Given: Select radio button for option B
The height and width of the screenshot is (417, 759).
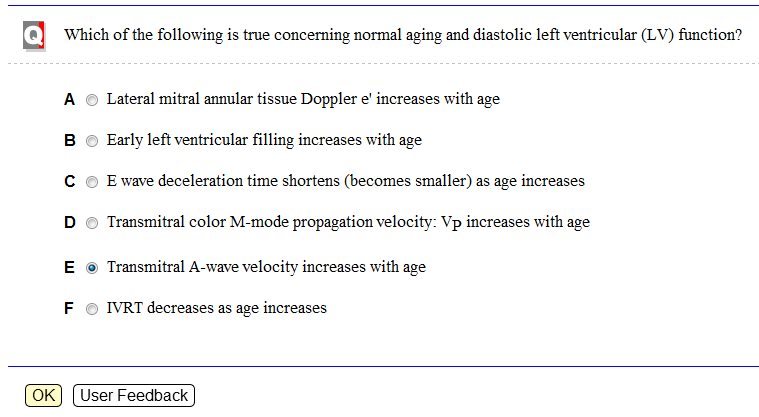Looking at the screenshot, I should point(91,141).
